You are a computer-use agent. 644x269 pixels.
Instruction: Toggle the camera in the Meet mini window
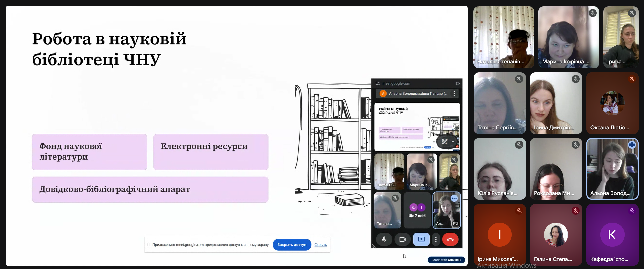point(402,239)
